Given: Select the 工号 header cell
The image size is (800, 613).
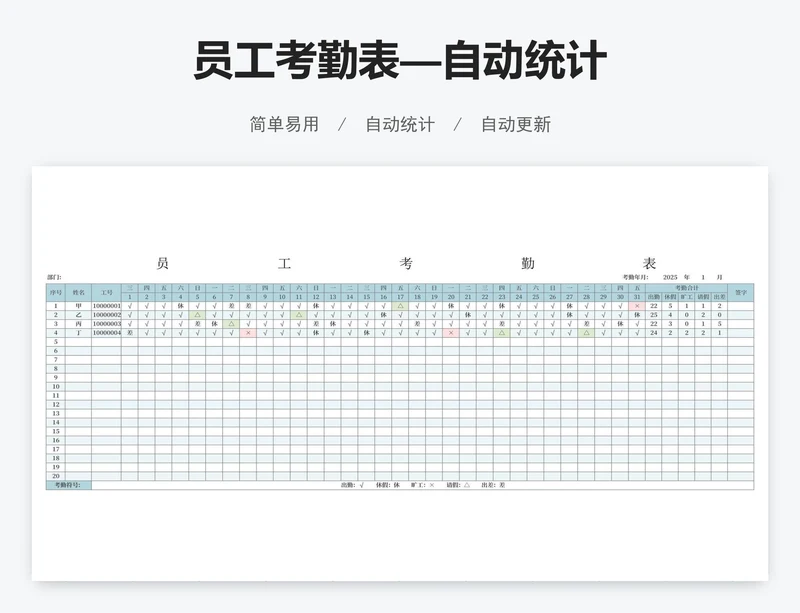Looking at the screenshot, I should [x=107, y=292].
